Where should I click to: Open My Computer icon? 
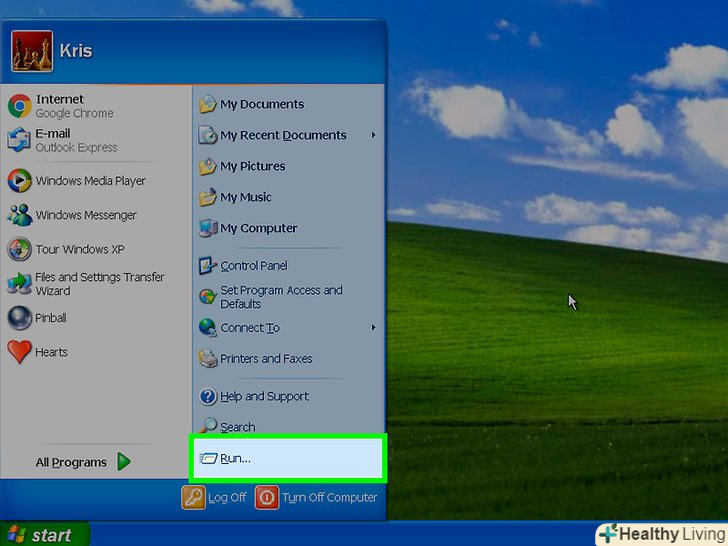[x=208, y=228]
